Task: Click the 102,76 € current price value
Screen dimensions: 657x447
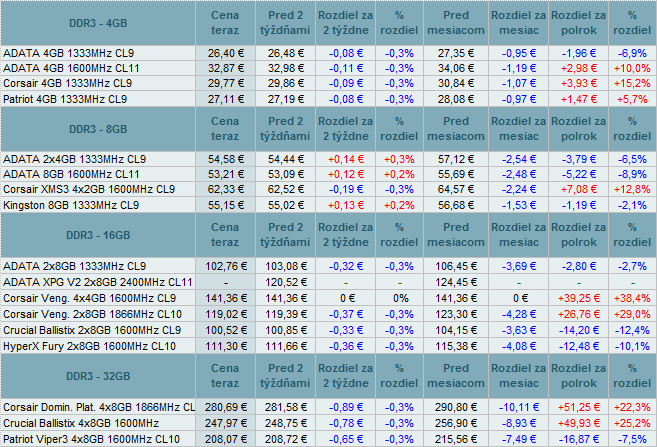Action: [x=226, y=266]
